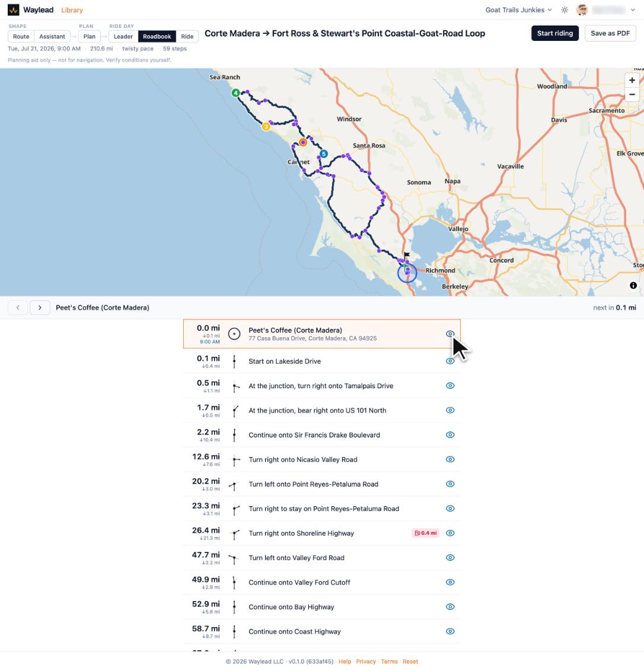644x671 pixels.
Task: Open the Help footer link
Action: (x=345, y=662)
